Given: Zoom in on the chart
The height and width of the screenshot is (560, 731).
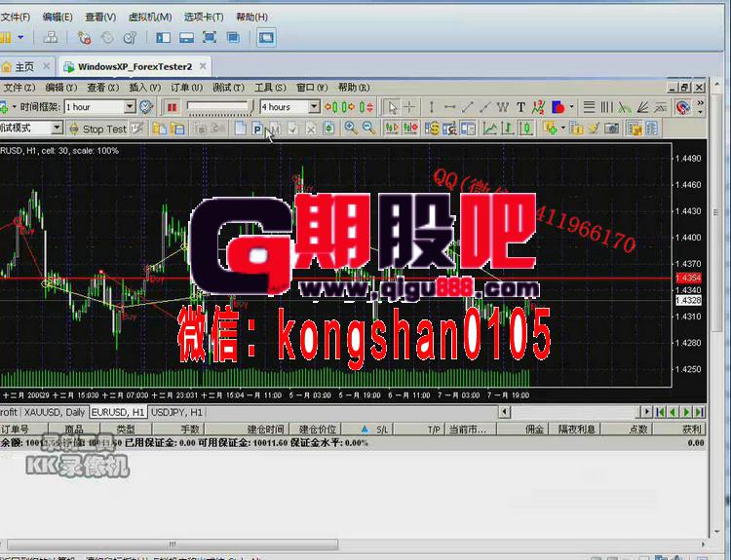Looking at the screenshot, I should pos(351,129).
